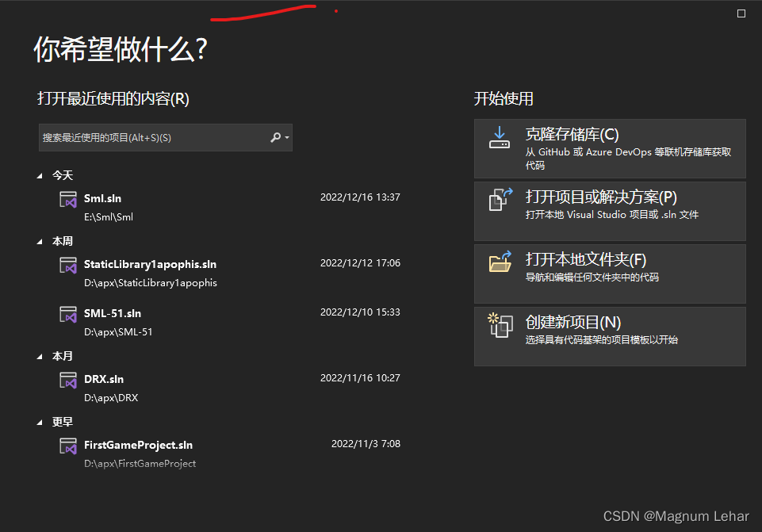Click 创建新项目(N) button

(610, 336)
